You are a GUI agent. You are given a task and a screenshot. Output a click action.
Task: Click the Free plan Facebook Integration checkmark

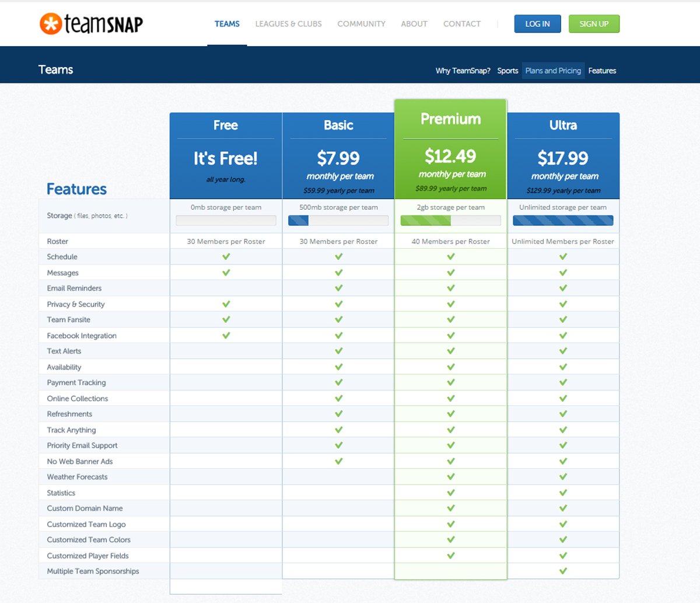(x=226, y=336)
